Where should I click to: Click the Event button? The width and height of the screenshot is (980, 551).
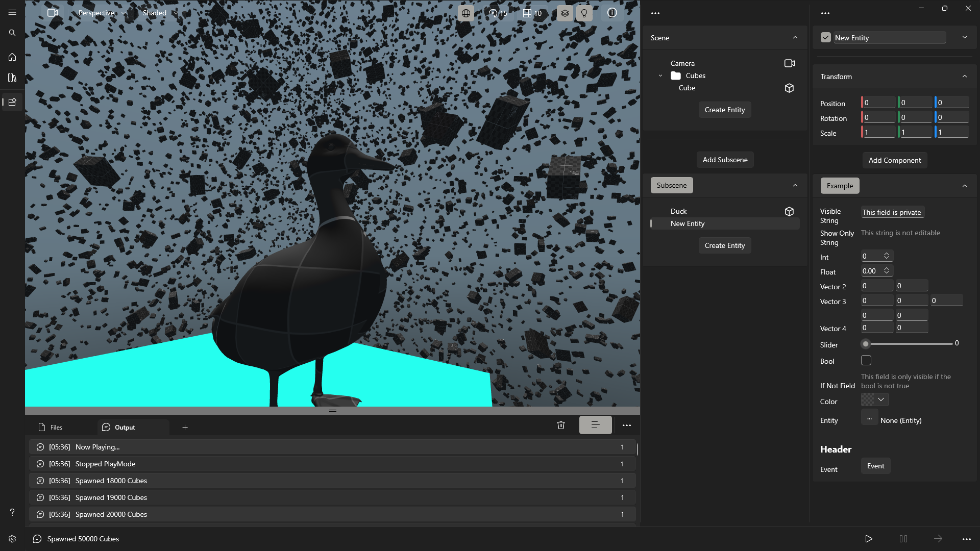pyautogui.click(x=876, y=466)
